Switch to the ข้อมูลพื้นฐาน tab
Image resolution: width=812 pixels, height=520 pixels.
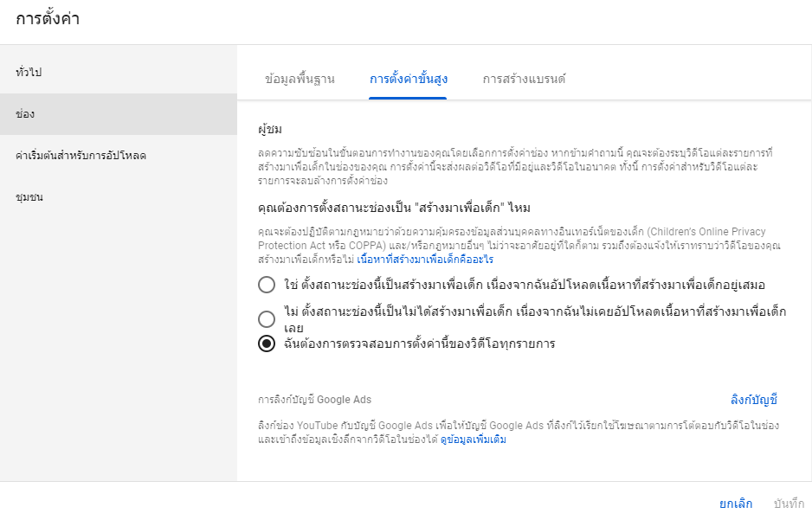pyautogui.click(x=300, y=79)
